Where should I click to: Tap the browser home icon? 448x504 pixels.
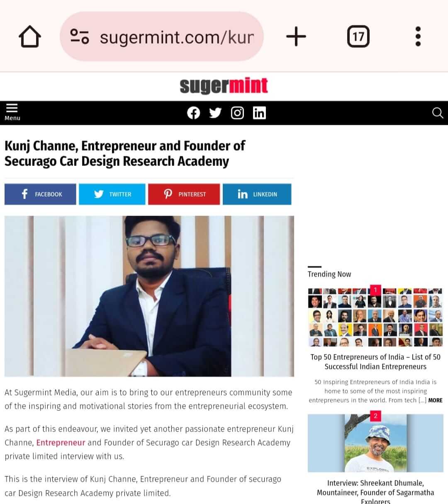pos(30,36)
